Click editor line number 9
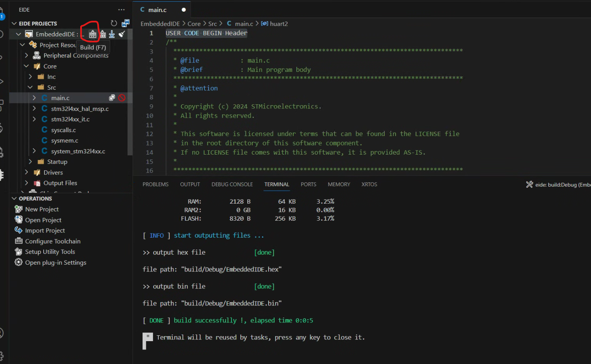 pos(151,106)
